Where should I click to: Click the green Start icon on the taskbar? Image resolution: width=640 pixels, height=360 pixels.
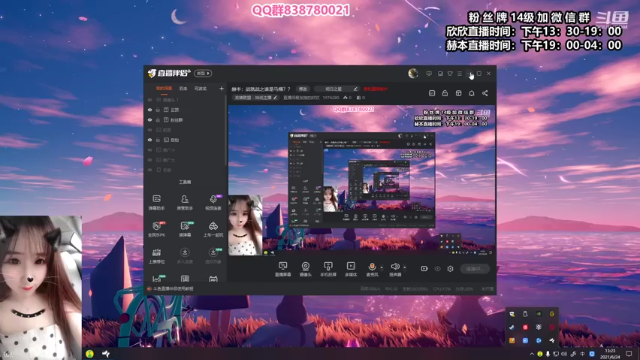click(90, 353)
